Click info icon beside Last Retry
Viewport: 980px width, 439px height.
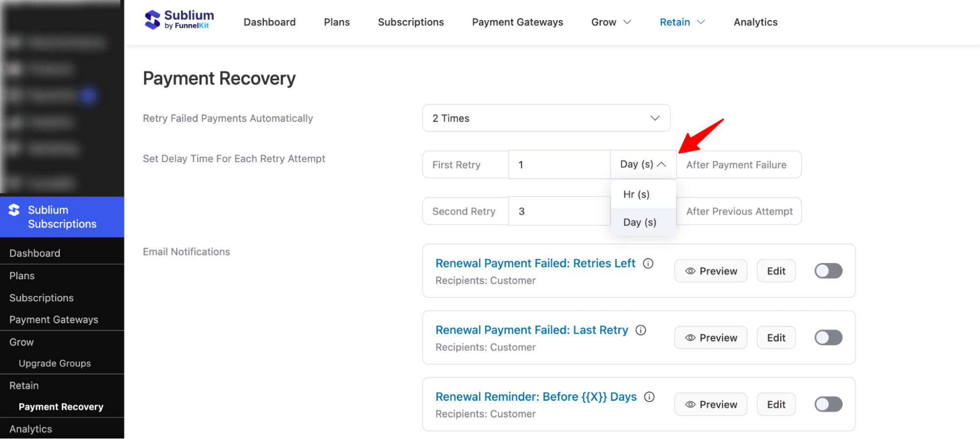tap(641, 330)
